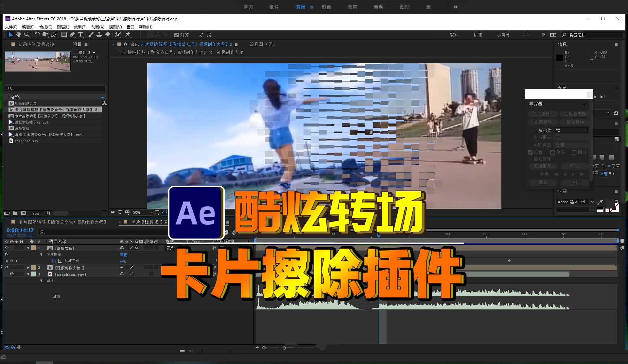Select the Rotation tool

click(37, 35)
